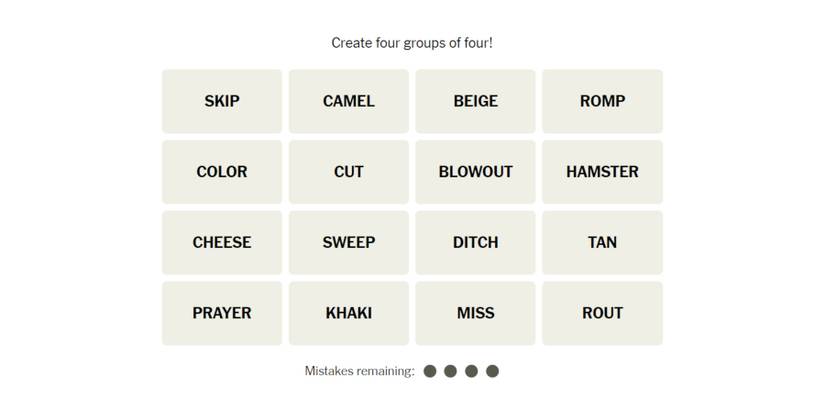Screen dimensions: 825x413
Task: Click the second mistakes remaining dot
Action: pos(450,371)
